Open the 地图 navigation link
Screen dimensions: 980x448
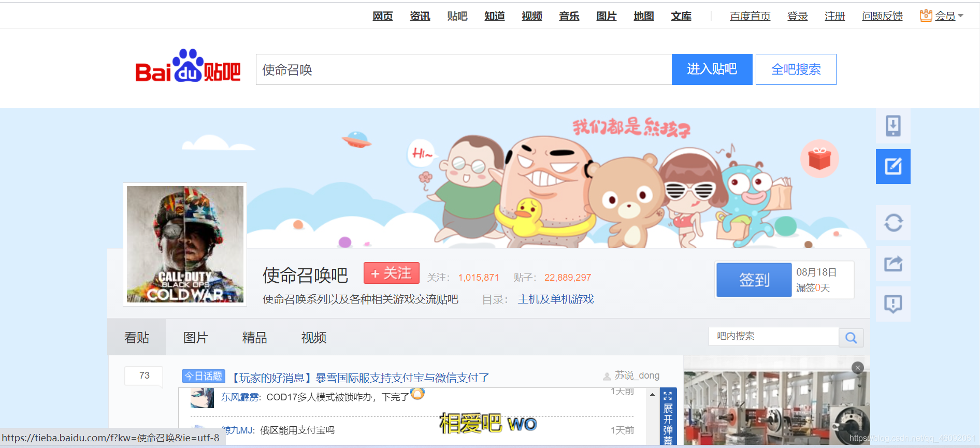(x=644, y=17)
